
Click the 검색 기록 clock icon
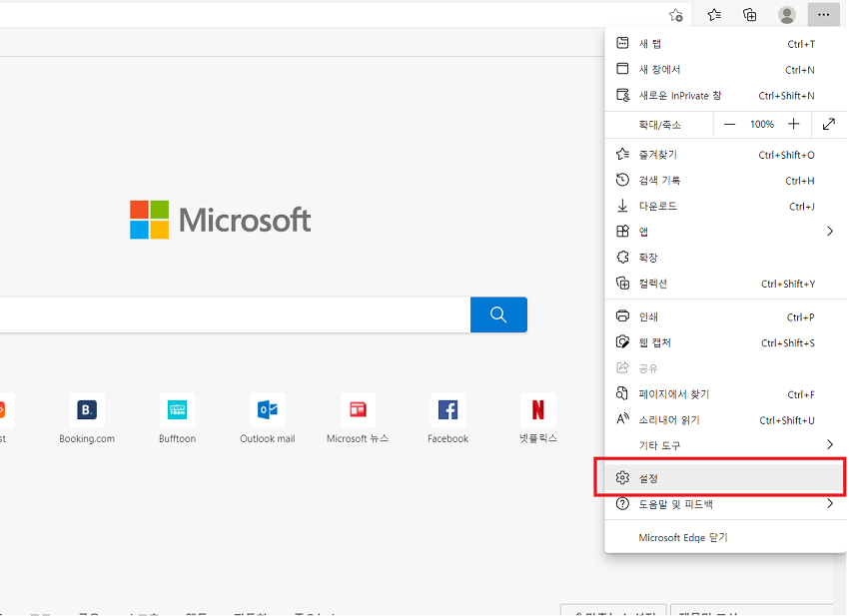tap(622, 179)
